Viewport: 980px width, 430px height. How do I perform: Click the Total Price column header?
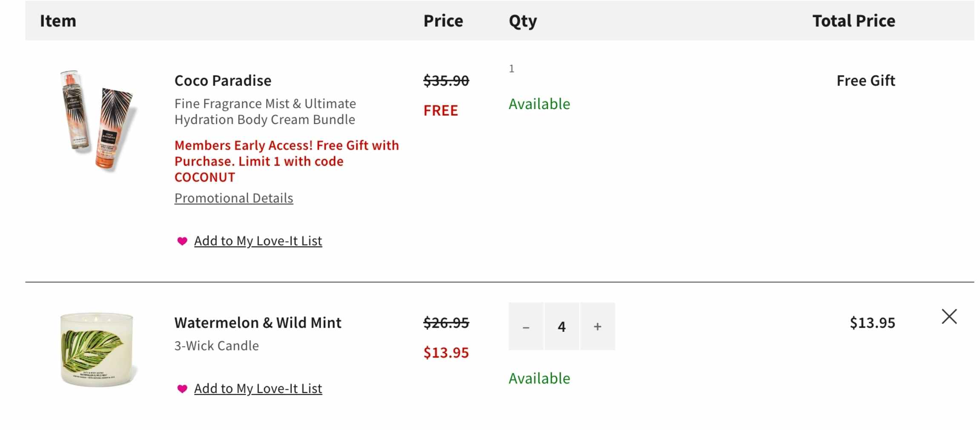click(x=854, y=21)
